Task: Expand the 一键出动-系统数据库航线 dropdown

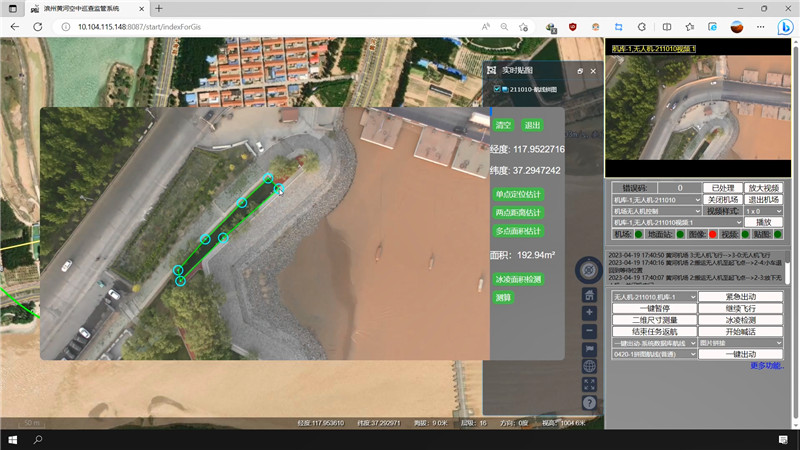Action: click(x=654, y=343)
